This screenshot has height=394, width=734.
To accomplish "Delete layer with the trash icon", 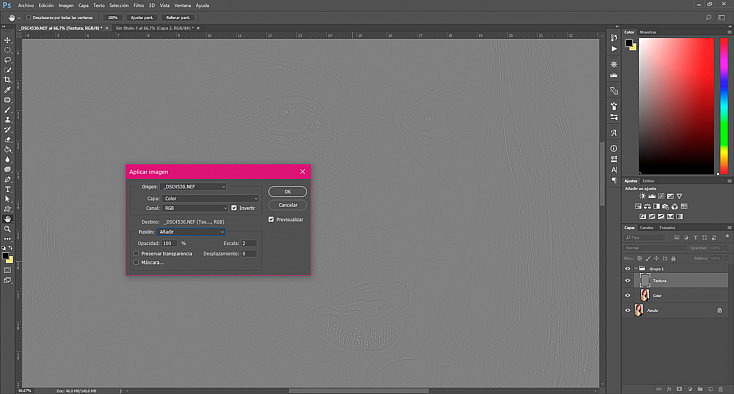I will (x=720, y=389).
